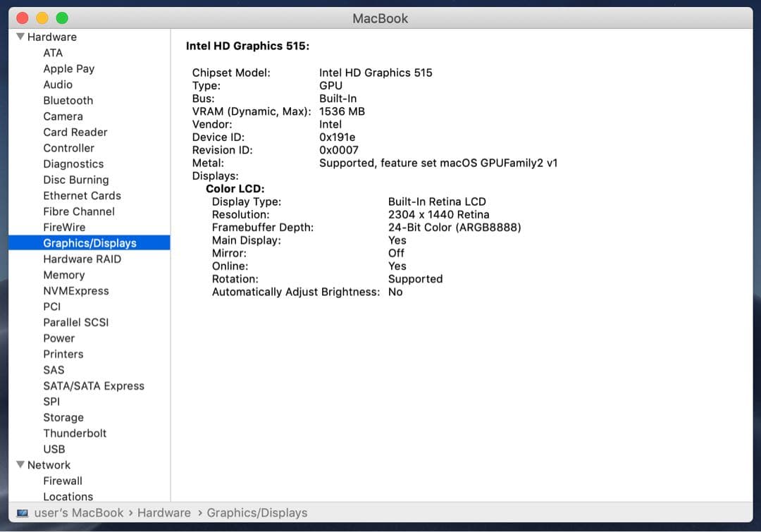
Task: Click the computer icon in path bar
Action: tap(23, 513)
